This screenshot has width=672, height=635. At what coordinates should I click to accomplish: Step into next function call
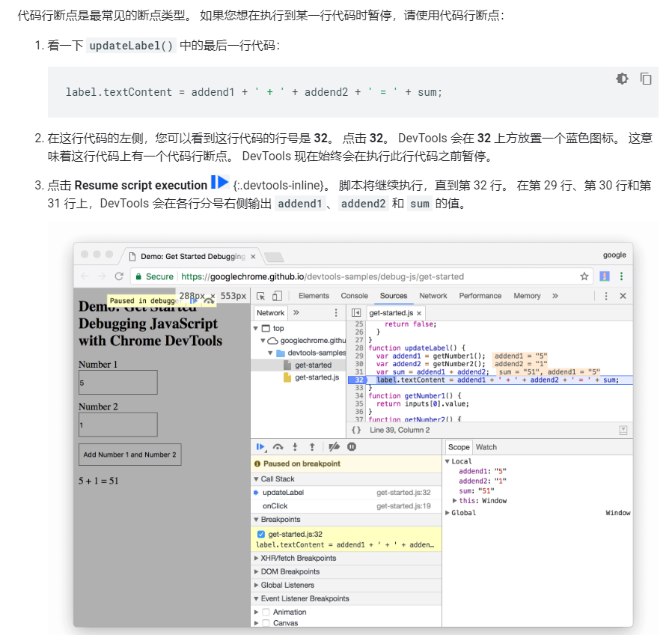[x=295, y=447]
